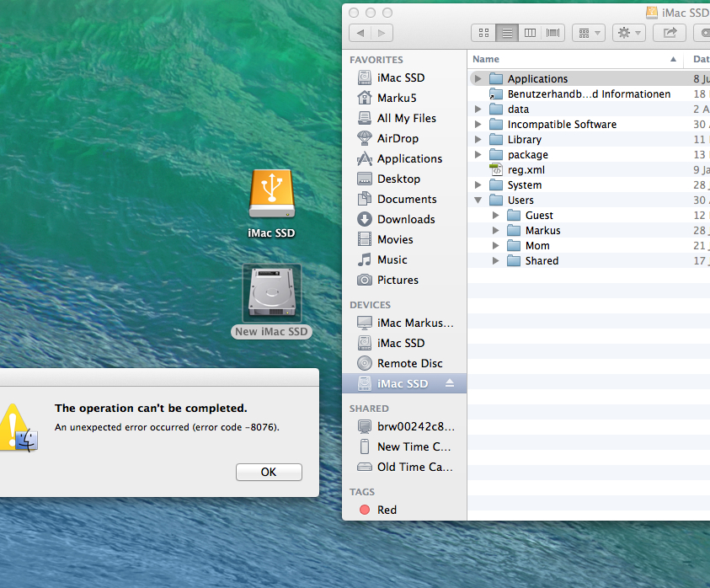Open New Time Capsule in Shared
This screenshot has height=588, width=710.
click(404, 446)
